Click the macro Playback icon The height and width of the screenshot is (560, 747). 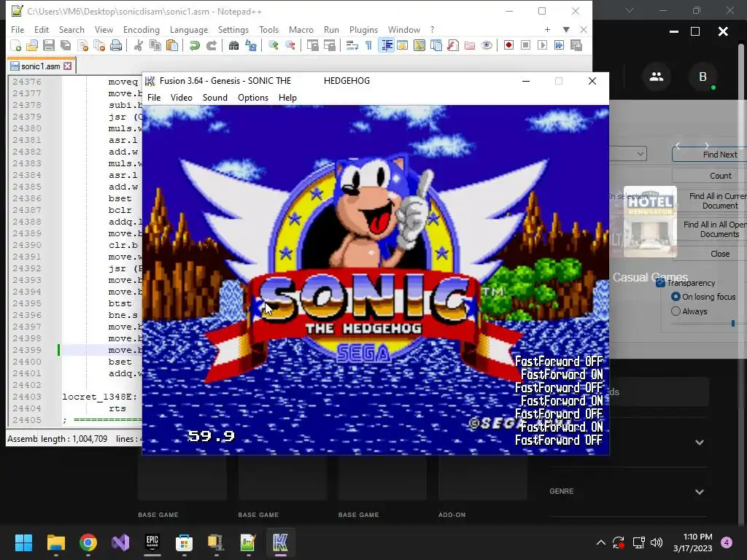(542, 45)
